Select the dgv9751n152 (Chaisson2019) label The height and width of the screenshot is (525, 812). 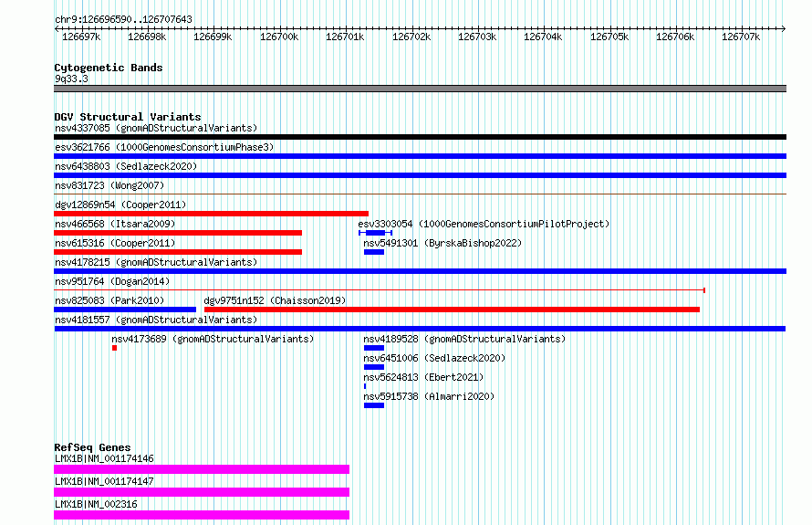point(275,300)
